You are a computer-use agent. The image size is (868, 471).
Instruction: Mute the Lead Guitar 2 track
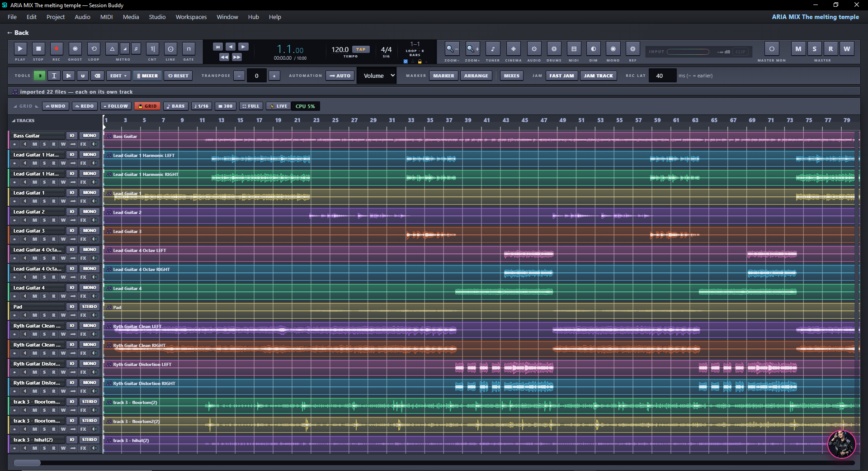pos(34,220)
